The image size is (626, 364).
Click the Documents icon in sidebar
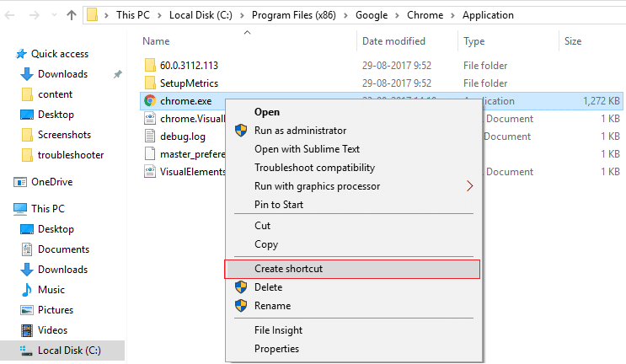click(27, 249)
